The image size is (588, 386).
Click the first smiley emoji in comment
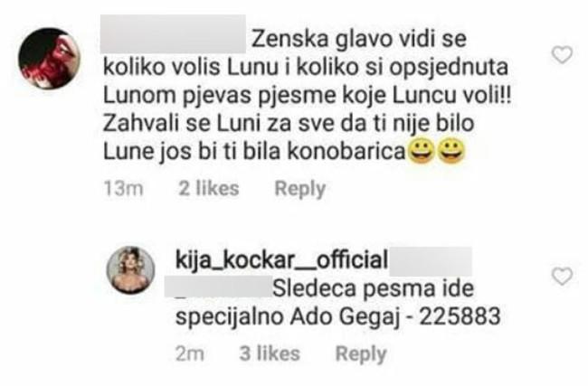tap(422, 152)
